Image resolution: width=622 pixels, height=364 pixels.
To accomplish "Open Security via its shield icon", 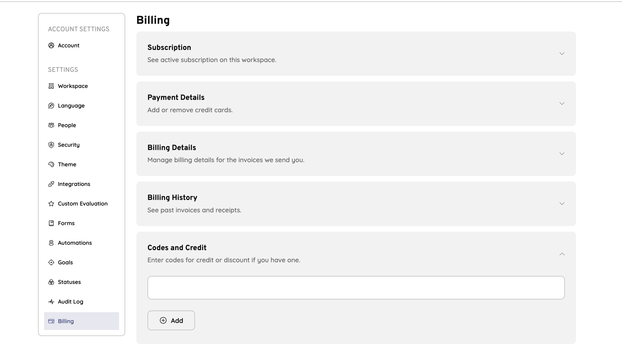I will pos(51,145).
